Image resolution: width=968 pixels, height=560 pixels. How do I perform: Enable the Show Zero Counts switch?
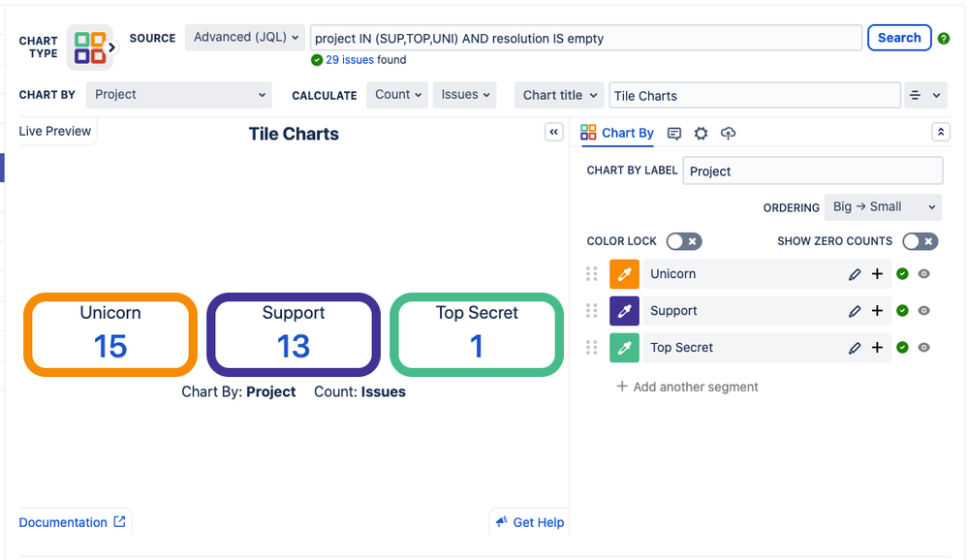pyautogui.click(x=920, y=241)
